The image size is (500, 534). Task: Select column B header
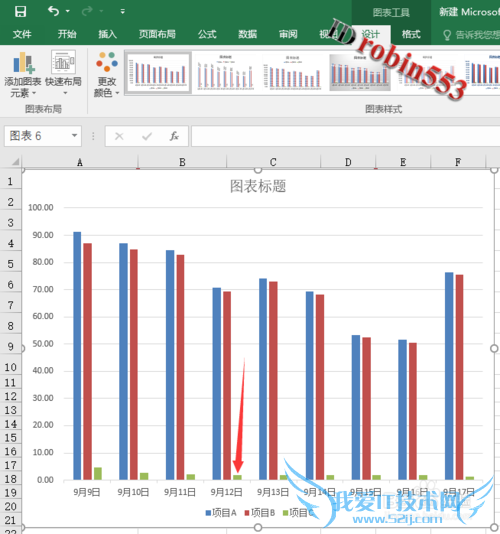coord(182,162)
